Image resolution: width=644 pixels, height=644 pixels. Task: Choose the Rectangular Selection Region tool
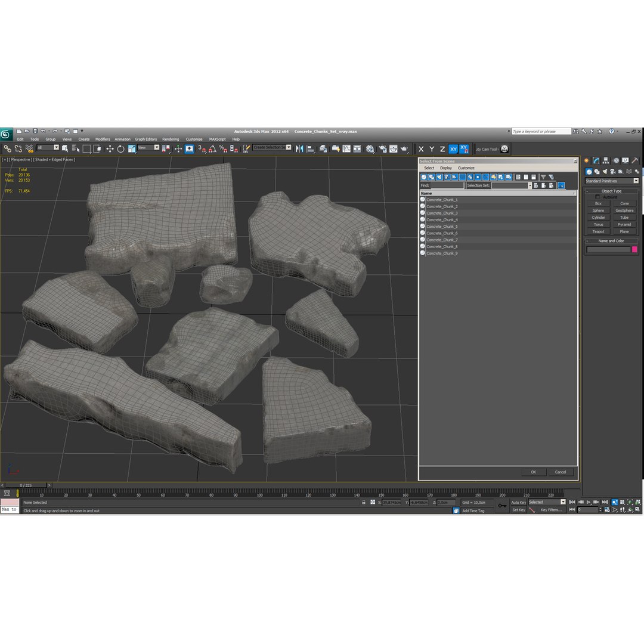[86, 149]
